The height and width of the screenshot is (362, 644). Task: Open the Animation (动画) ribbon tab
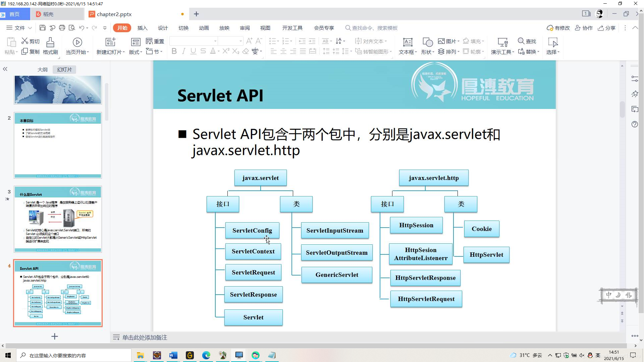(x=204, y=28)
